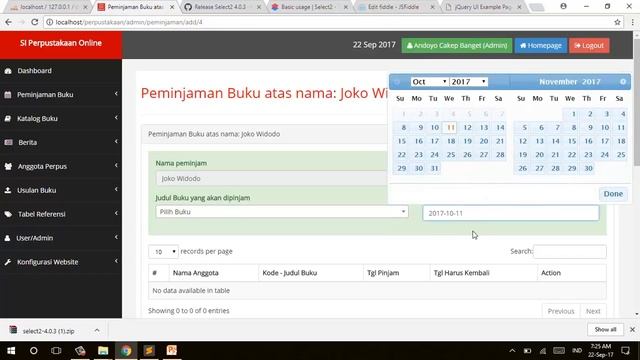640x360 pixels.
Task: Go to the Homepage button
Action: click(x=541, y=46)
